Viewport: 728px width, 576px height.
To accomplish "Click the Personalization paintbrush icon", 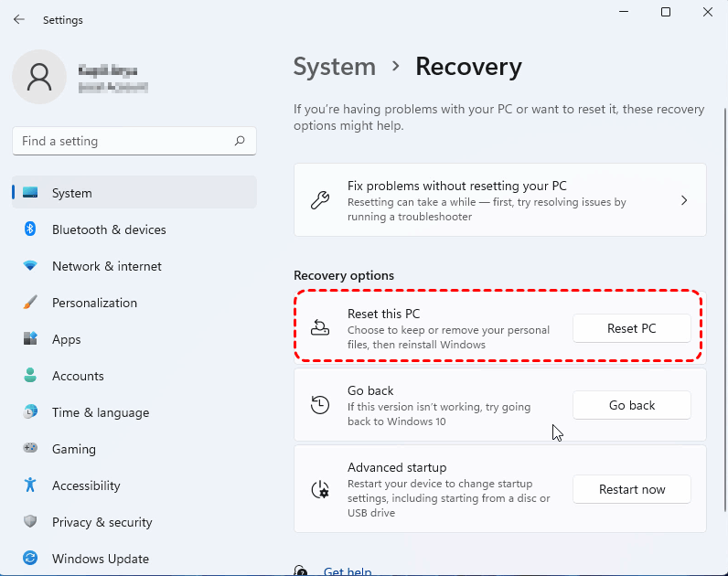I will [x=30, y=302].
